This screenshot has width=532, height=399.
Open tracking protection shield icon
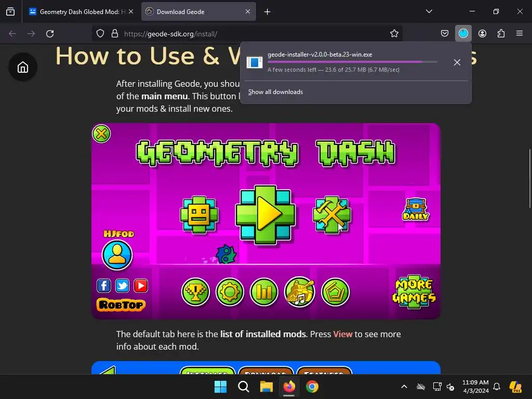pyautogui.click(x=100, y=34)
